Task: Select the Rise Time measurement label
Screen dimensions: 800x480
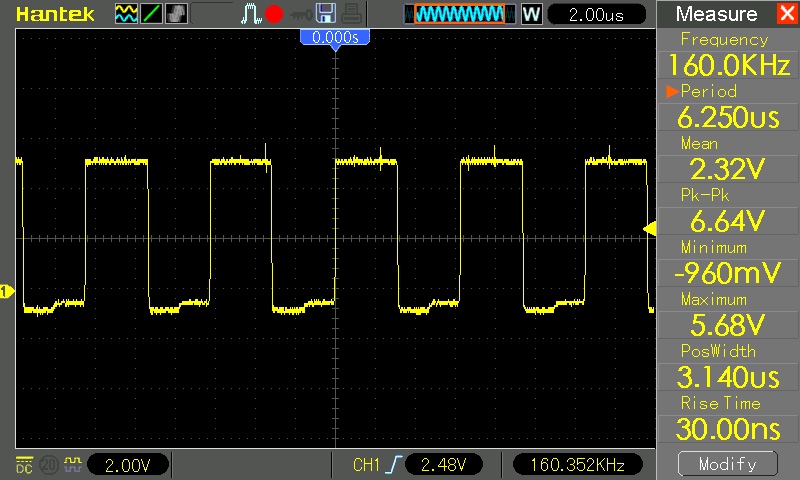Action: [x=720, y=403]
